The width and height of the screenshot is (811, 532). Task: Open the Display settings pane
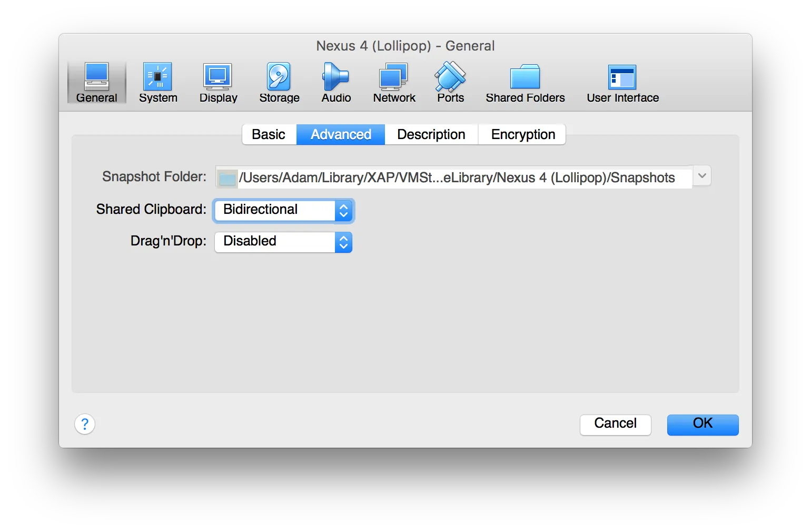click(x=218, y=83)
